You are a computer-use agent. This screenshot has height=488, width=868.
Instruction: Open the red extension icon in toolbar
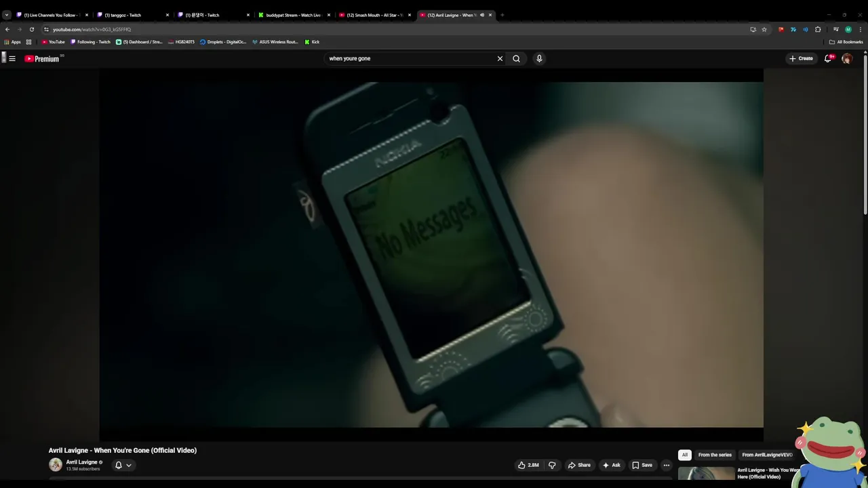click(x=781, y=29)
